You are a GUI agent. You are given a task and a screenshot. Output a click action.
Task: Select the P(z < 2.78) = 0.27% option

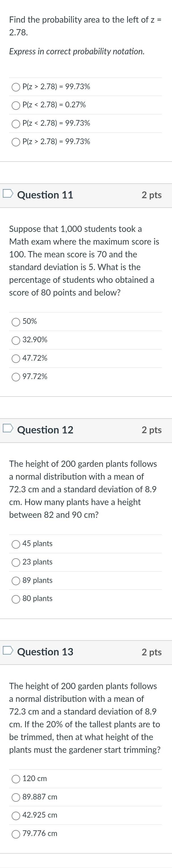[16, 106]
